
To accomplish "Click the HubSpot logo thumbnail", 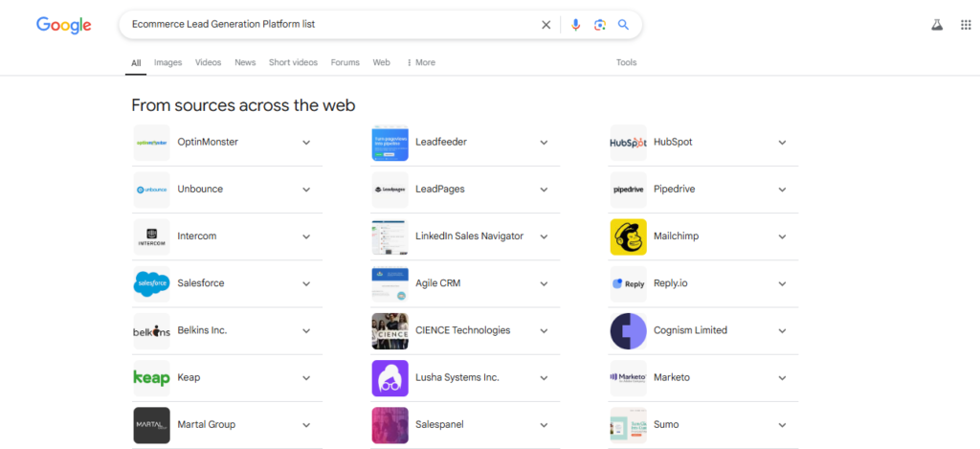I will click(x=628, y=143).
